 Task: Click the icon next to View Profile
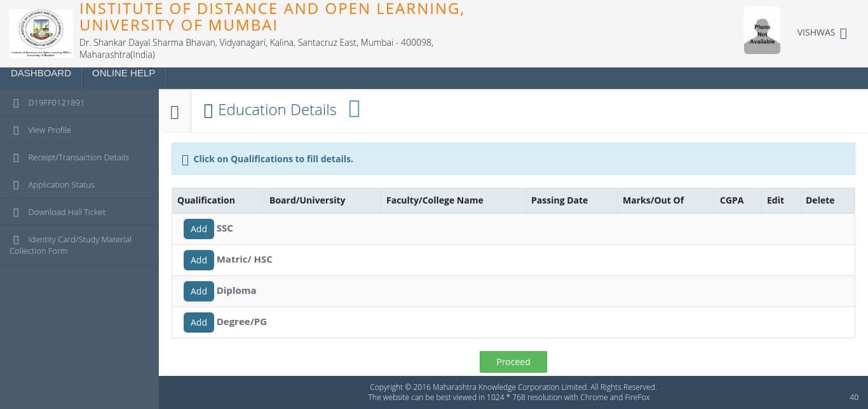pyautogui.click(x=16, y=130)
